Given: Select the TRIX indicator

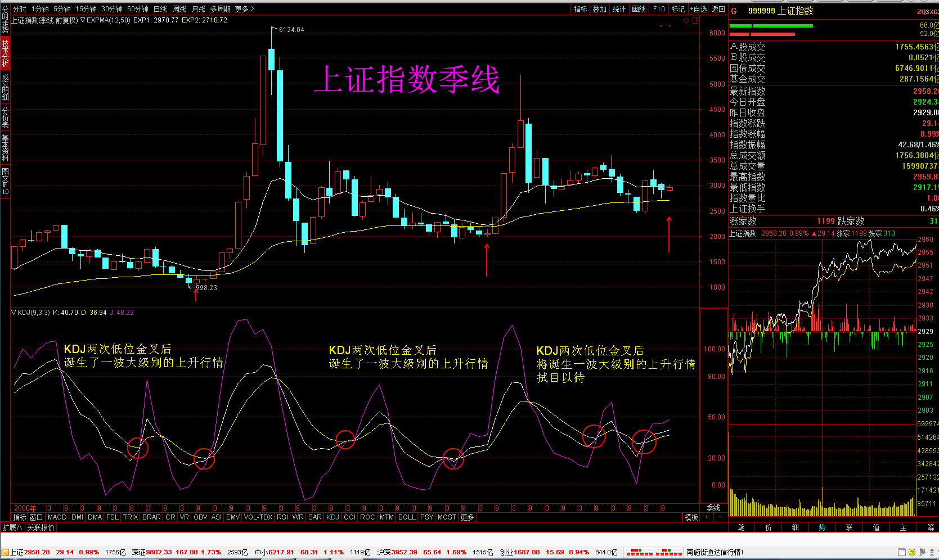Looking at the screenshot, I should (131, 517).
